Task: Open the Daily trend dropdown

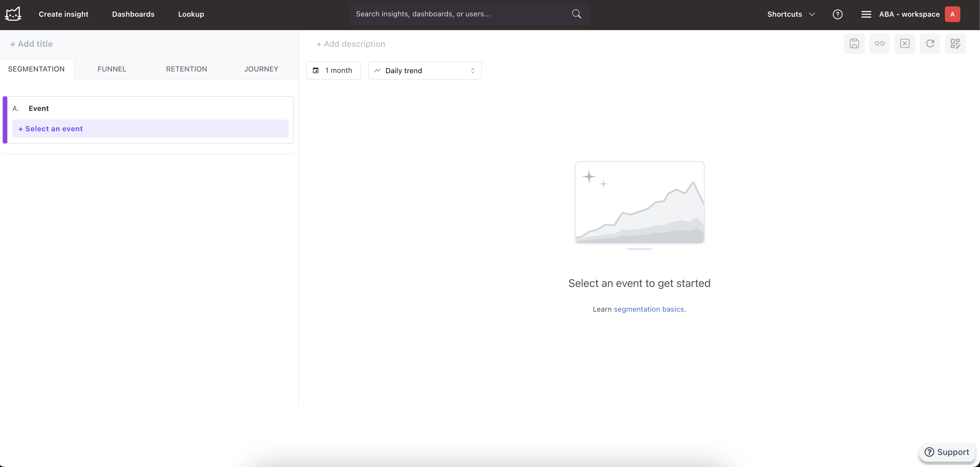Action: (x=425, y=70)
